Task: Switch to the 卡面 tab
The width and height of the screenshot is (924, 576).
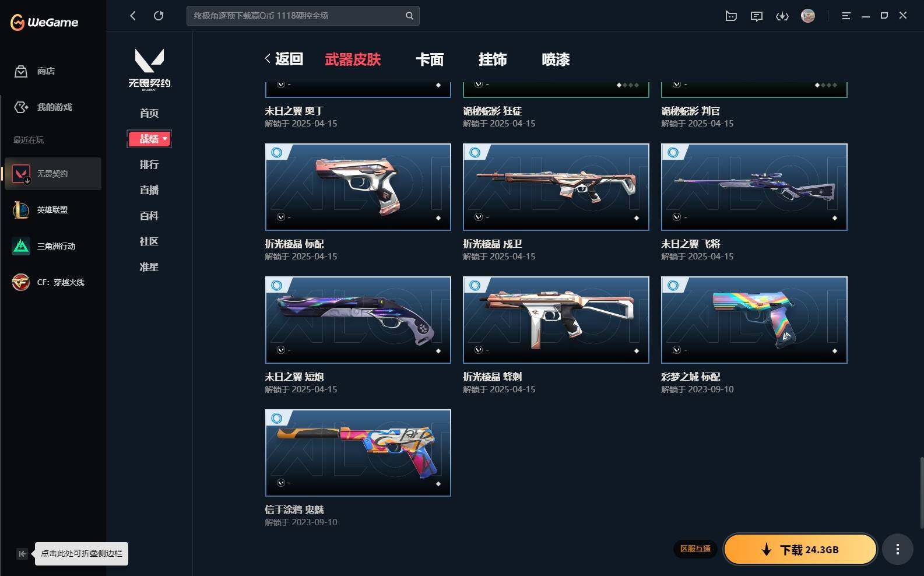Action: pos(430,59)
